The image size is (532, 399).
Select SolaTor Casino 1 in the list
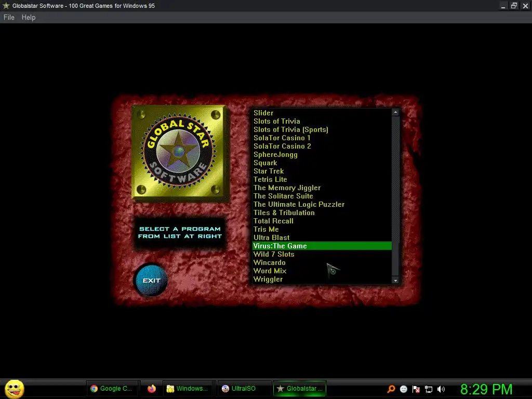[x=322, y=138]
